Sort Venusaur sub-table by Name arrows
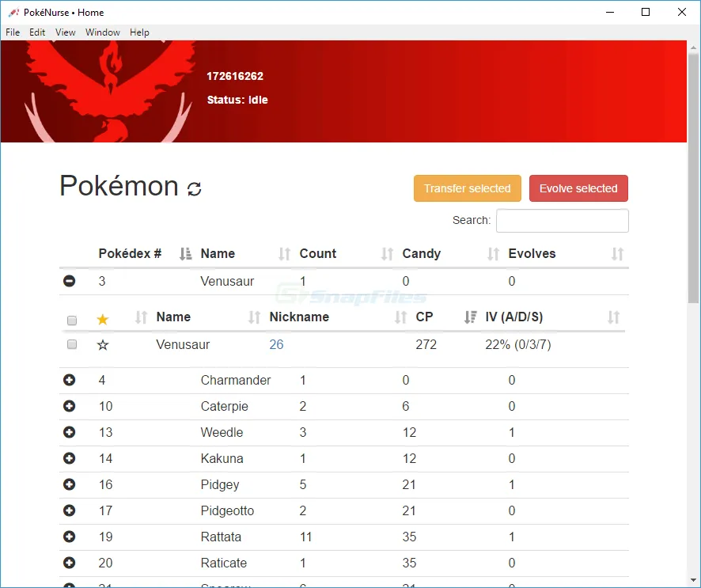This screenshot has width=701, height=588. pyautogui.click(x=142, y=317)
